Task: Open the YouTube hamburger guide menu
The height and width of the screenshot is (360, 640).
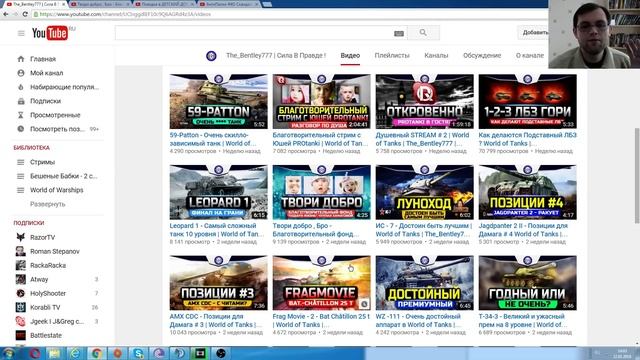Action: click(21, 33)
